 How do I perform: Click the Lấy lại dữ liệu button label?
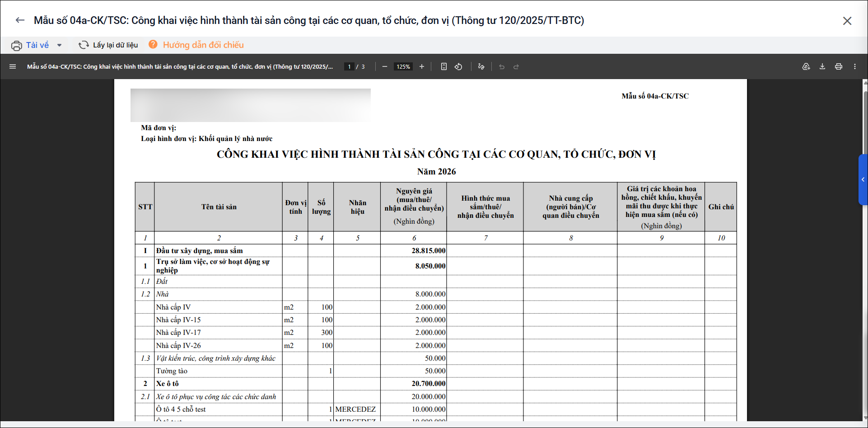[x=116, y=45]
